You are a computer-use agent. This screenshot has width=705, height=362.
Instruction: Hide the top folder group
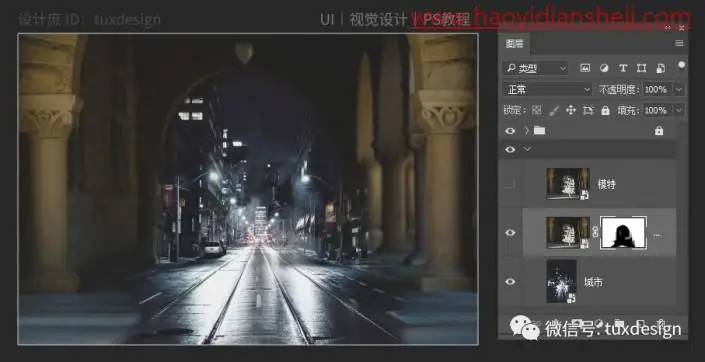coord(510,131)
